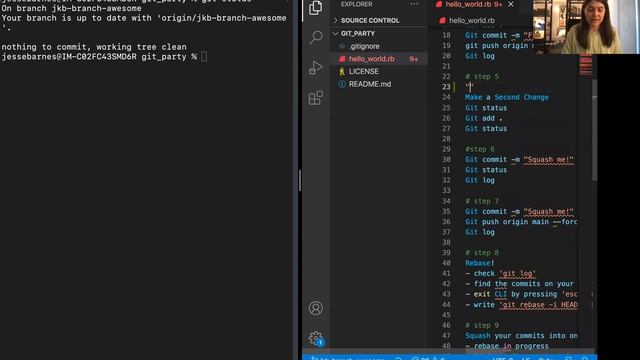The width and height of the screenshot is (640, 360).
Task: Open the Accounts menu icon
Action: 316,308
